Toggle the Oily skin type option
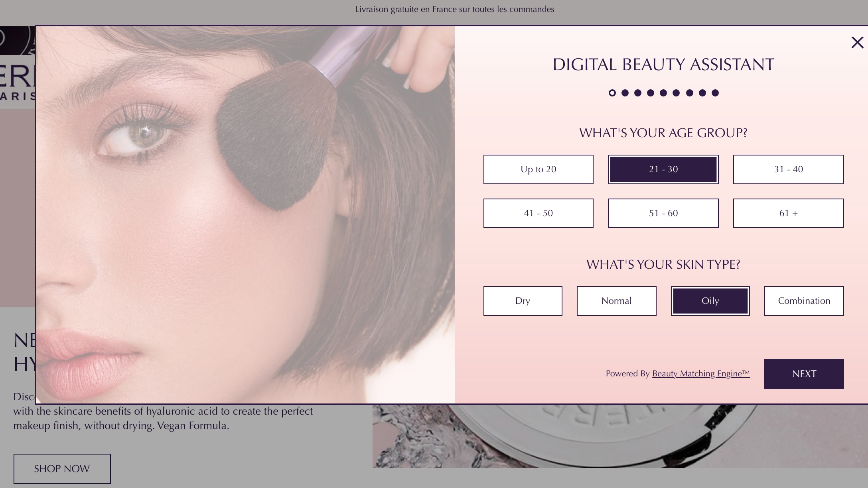Viewport: 868px width, 488px height. [710, 301]
